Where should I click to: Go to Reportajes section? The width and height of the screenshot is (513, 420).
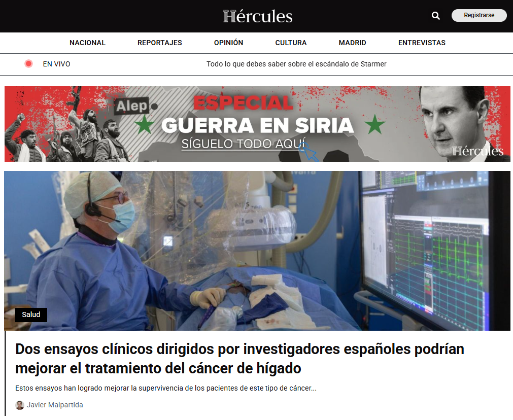coord(160,43)
